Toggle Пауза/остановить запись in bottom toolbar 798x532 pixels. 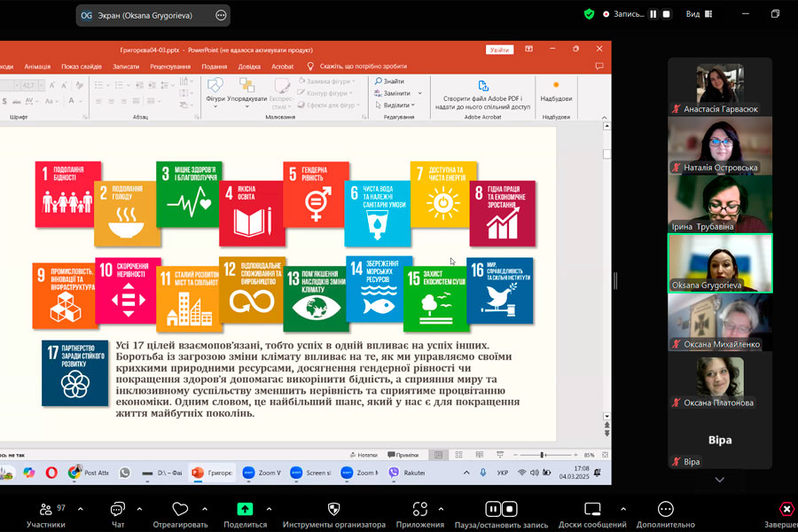pos(501,509)
